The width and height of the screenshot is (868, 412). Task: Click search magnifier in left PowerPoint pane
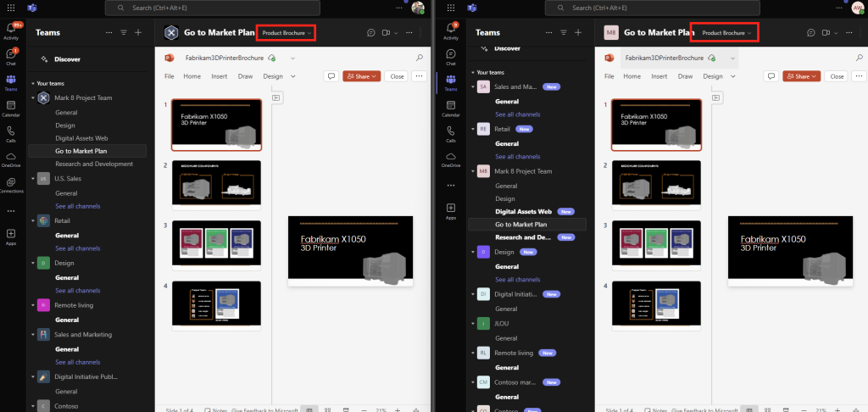(x=420, y=58)
